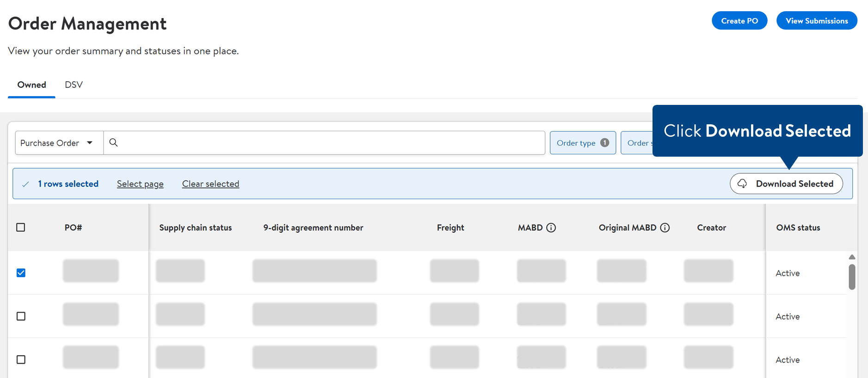Click the 9-digit agreement number header

tap(313, 227)
